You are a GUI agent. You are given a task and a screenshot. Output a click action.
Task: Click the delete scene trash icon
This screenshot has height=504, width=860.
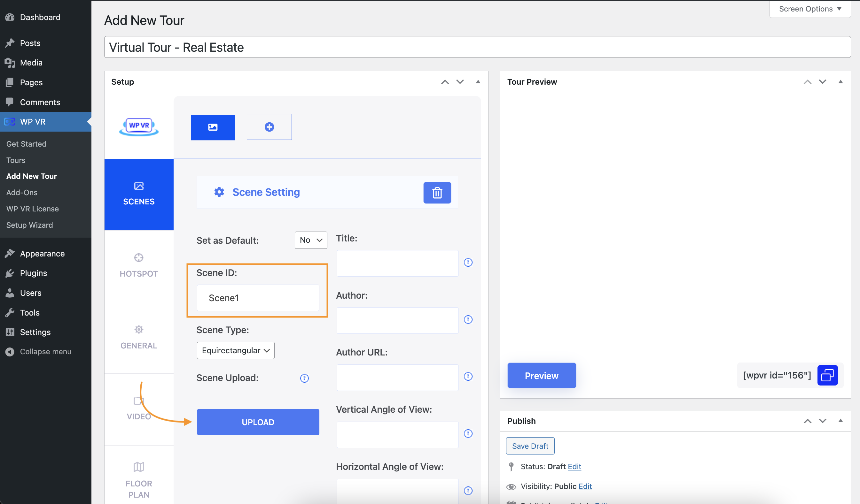click(437, 193)
